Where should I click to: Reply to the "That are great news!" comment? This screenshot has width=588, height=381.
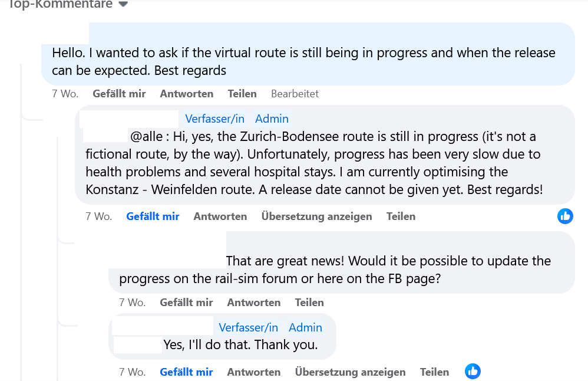pyautogui.click(x=254, y=303)
